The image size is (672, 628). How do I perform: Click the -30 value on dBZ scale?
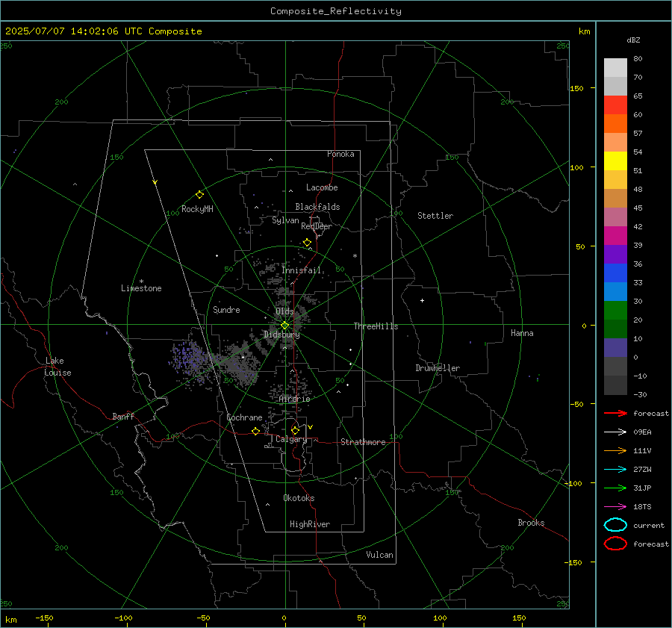click(640, 394)
